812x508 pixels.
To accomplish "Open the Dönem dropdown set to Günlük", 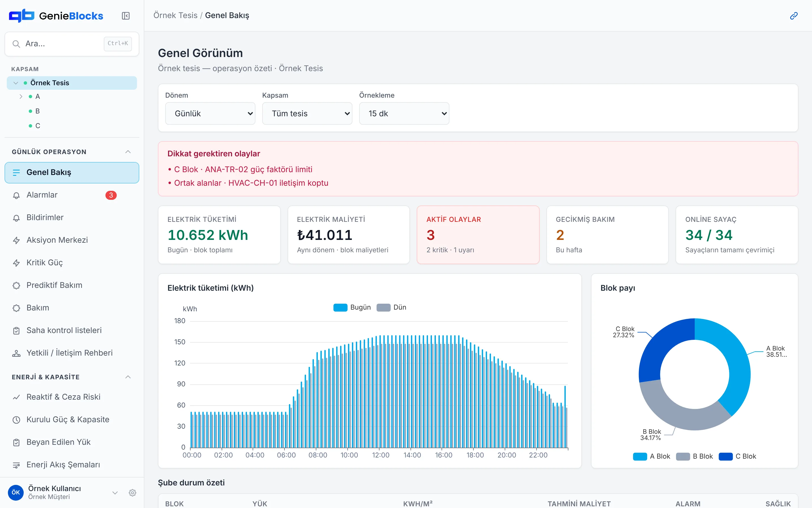I will tap(210, 113).
